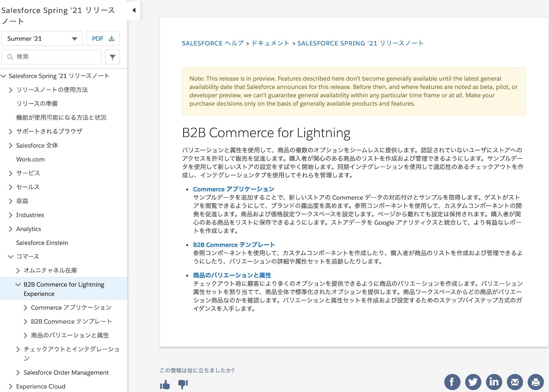Print the page with printer icon
The width and height of the screenshot is (549, 392).
pyautogui.click(x=536, y=382)
